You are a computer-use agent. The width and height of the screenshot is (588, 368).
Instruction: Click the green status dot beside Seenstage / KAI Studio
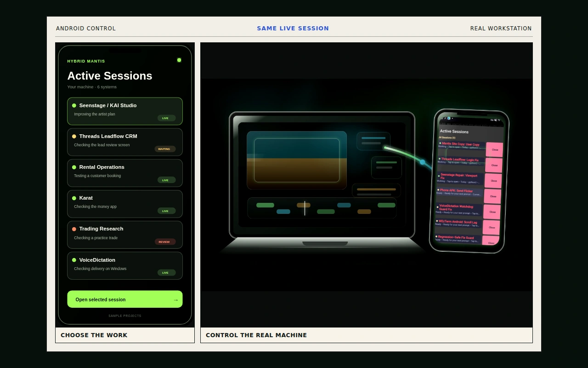74,105
